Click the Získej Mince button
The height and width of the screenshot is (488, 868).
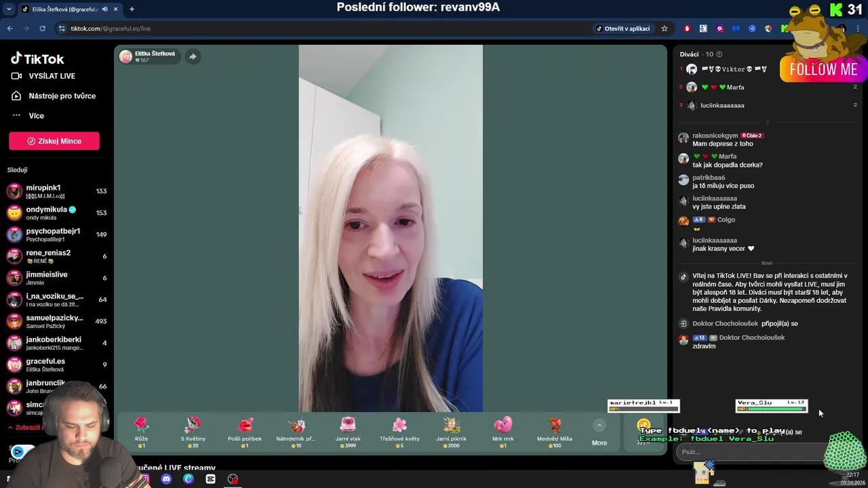54,141
